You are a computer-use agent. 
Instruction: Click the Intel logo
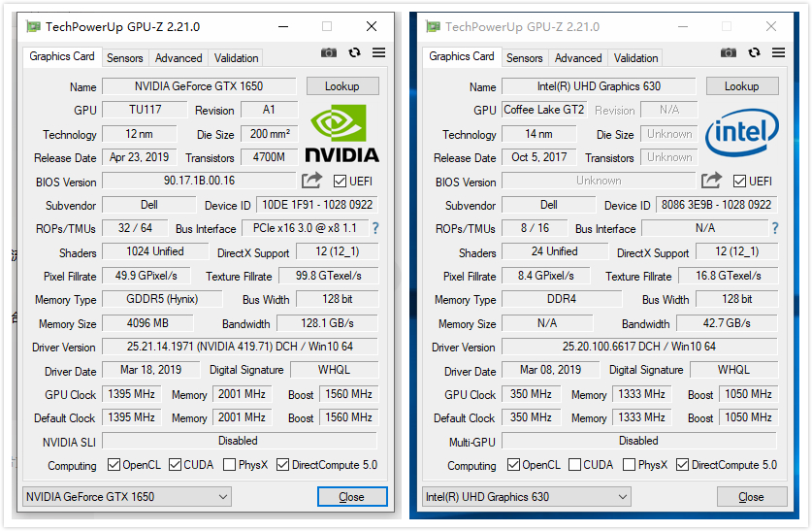coord(742,132)
